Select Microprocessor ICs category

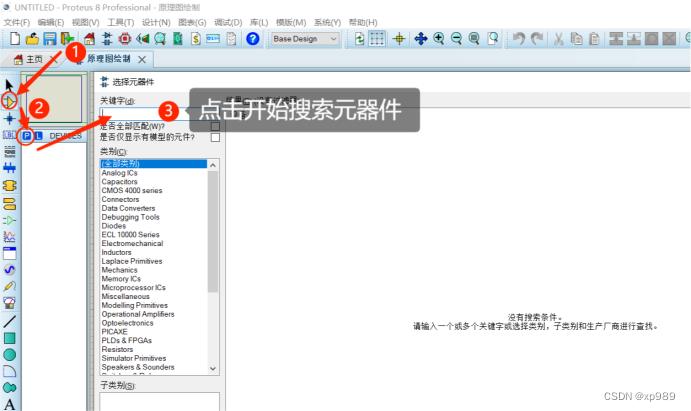[x=134, y=287]
